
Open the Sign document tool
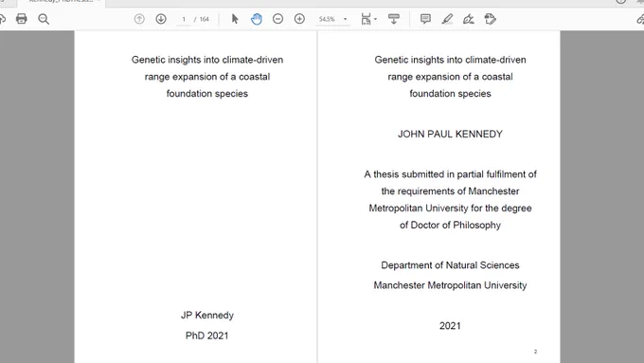pyautogui.click(x=469, y=19)
